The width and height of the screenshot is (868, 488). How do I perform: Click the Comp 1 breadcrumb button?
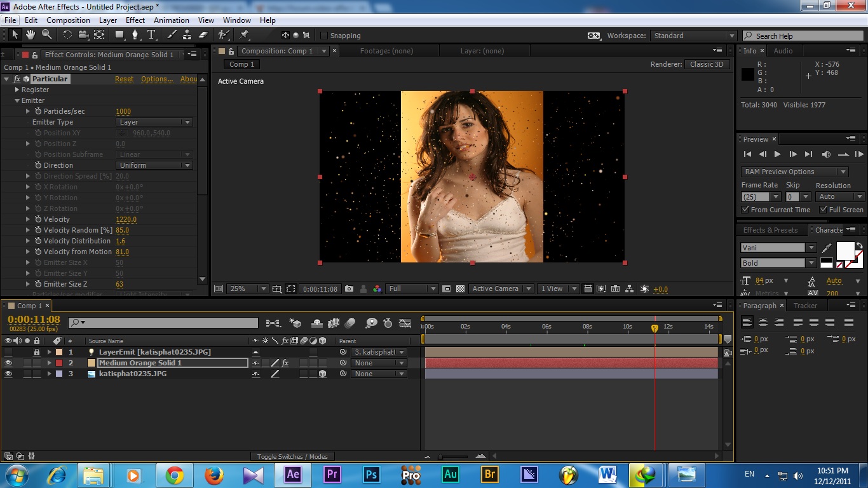click(241, 64)
